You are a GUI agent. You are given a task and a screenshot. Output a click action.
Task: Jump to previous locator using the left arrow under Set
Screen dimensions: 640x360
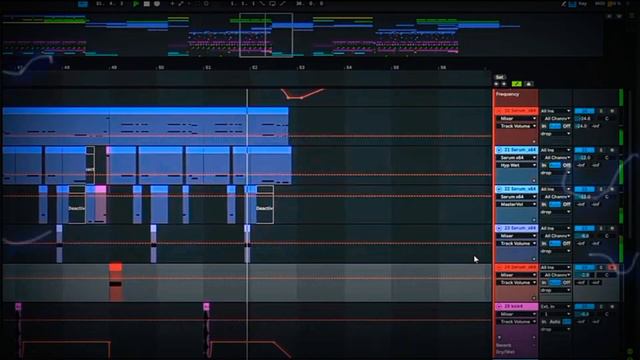click(x=496, y=84)
